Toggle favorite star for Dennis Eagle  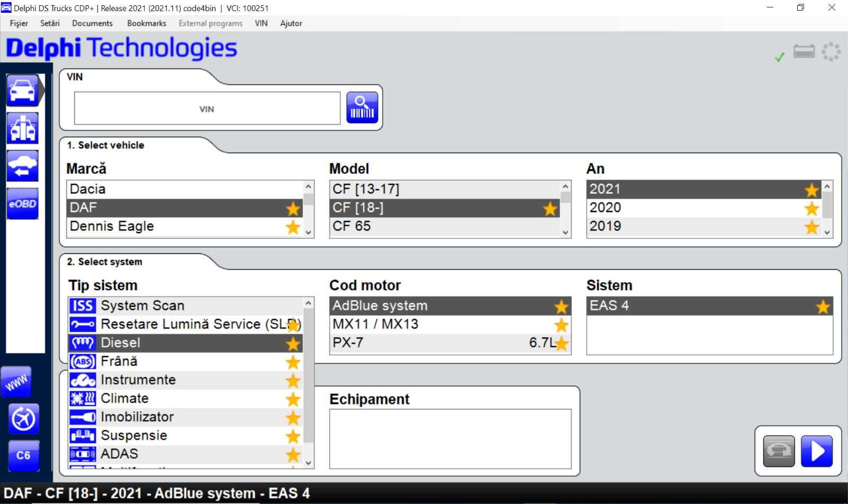(293, 227)
